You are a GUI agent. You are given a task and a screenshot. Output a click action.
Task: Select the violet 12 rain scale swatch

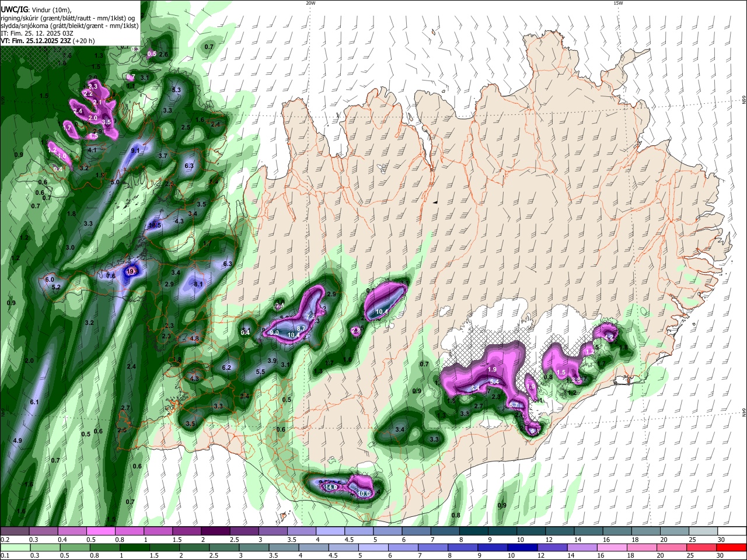click(552, 547)
